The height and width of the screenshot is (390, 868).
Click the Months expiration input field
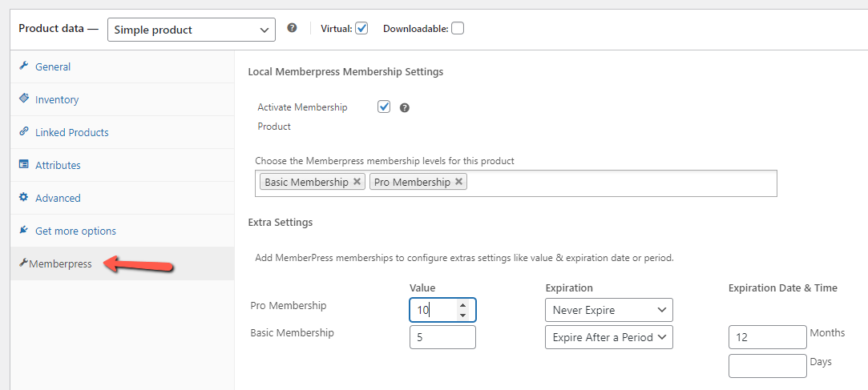[767, 337]
